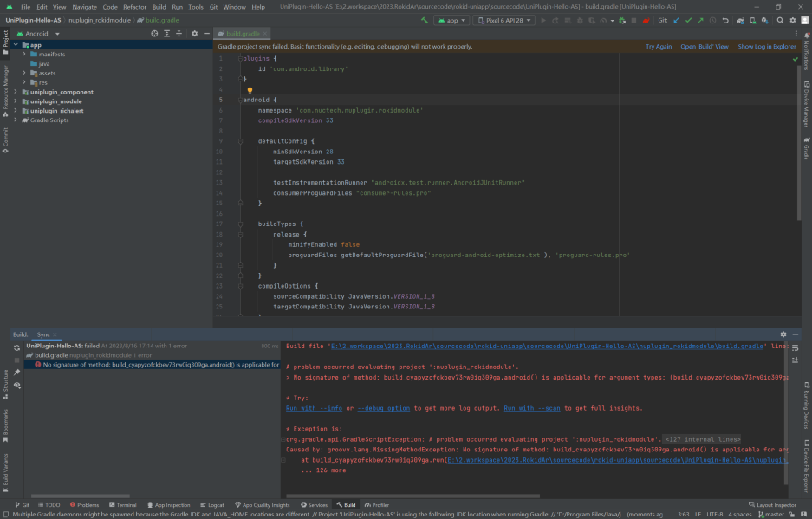Screen dimensions: 812x519
Task: Click Collapse All in project panel
Action: point(179,34)
